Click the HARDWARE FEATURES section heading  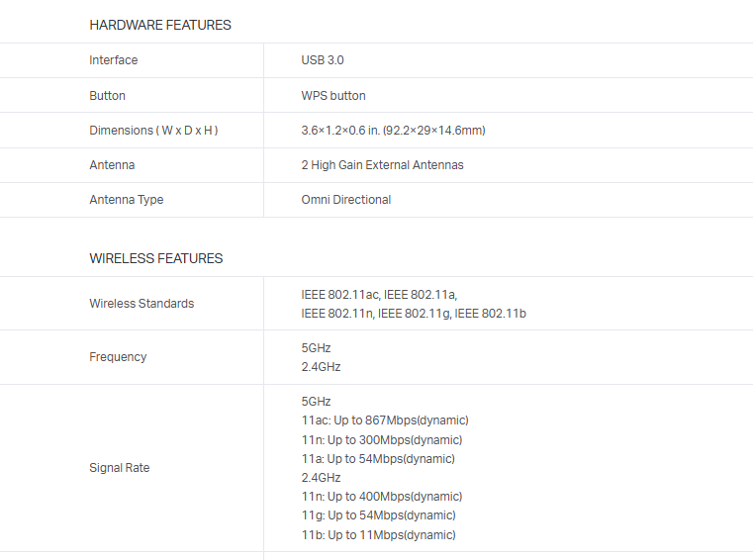160,25
